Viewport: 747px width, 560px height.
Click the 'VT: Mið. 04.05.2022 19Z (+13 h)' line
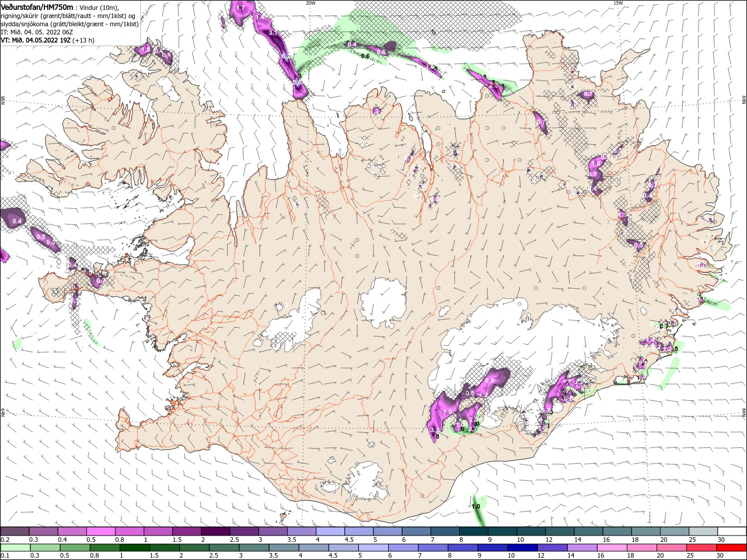[48, 40]
